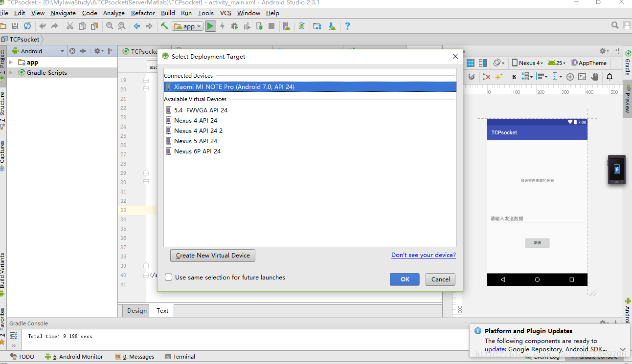
Task: Click the Copy icon in toolbar
Action: click(82, 26)
